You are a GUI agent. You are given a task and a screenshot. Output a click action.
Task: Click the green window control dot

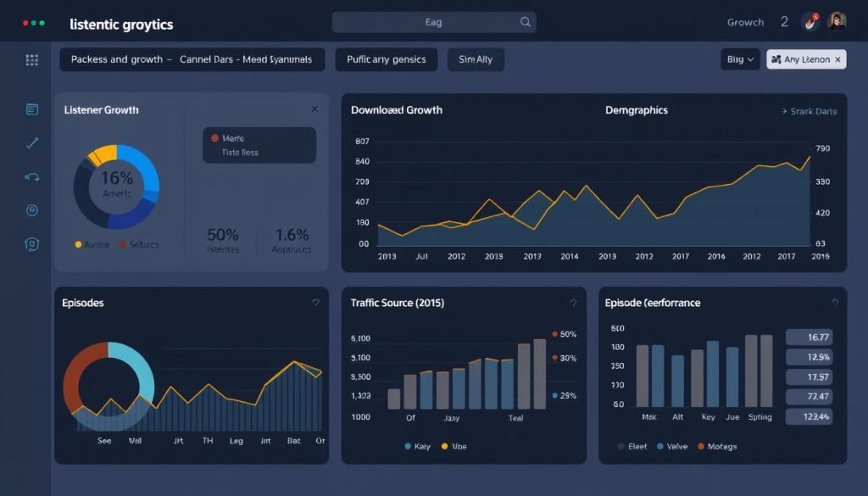42,23
